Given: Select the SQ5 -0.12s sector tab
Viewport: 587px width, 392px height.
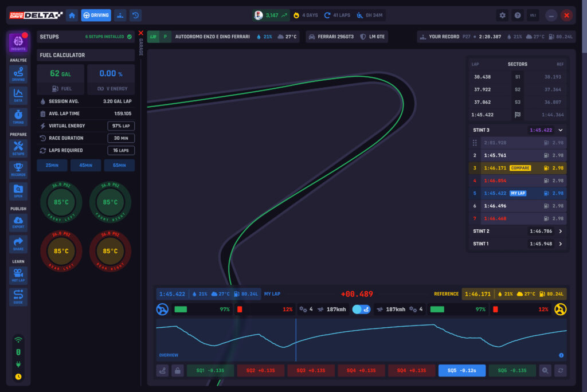Looking at the screenshot, I should pos(461,371).
